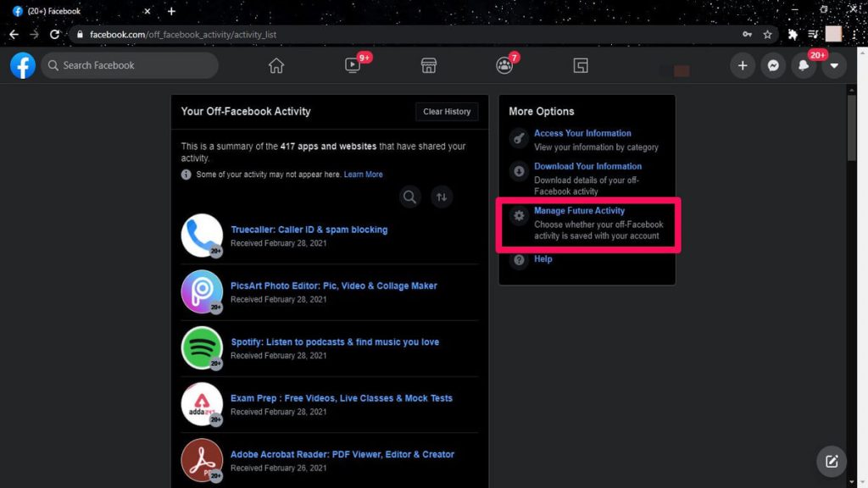The image size is (868, 488).
Task: Select Help in More Options
Action: [542, 258]
